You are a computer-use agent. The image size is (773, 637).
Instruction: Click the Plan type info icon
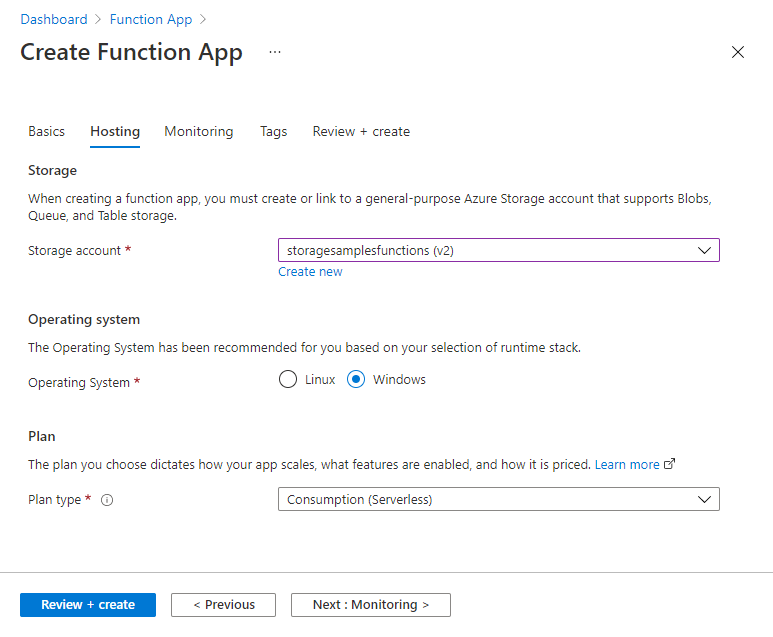click(107, 500)
